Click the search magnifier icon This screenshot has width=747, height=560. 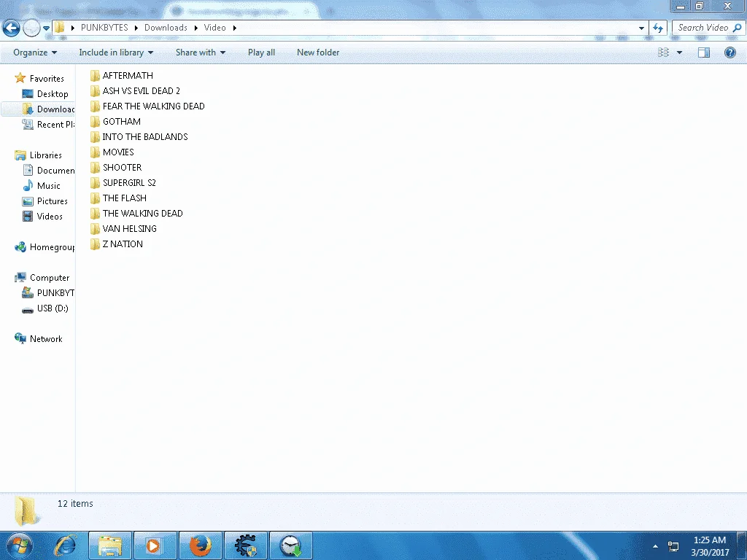pyautogui.click(x=737, y=28)
